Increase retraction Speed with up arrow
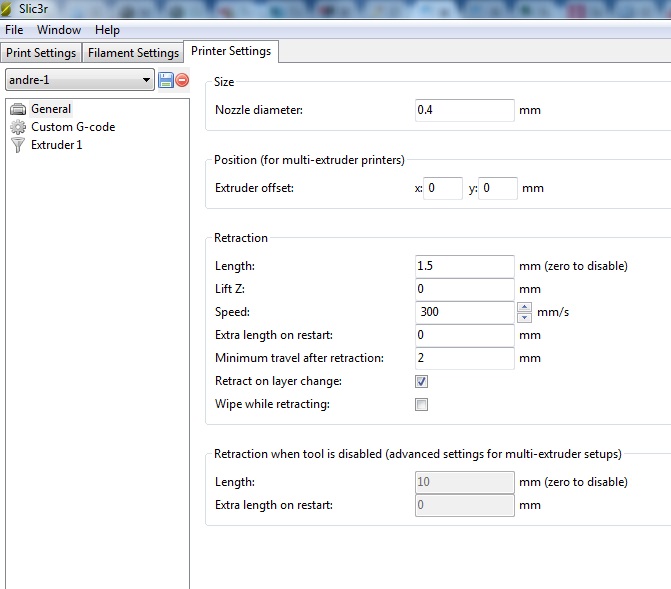671x589 pixels. point(523,307)
